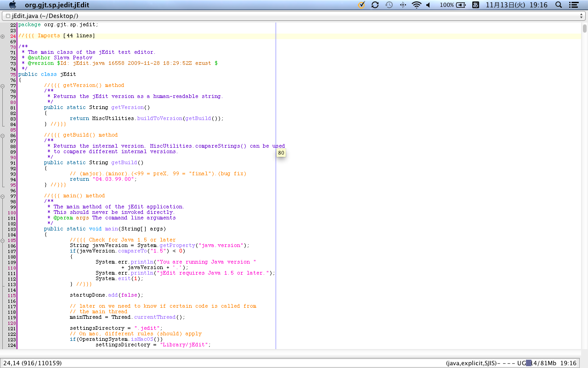This screenshot has height=368, width=588.
Task: Click the orange checkmark menu bar icon
Action: tap(362, 5)
